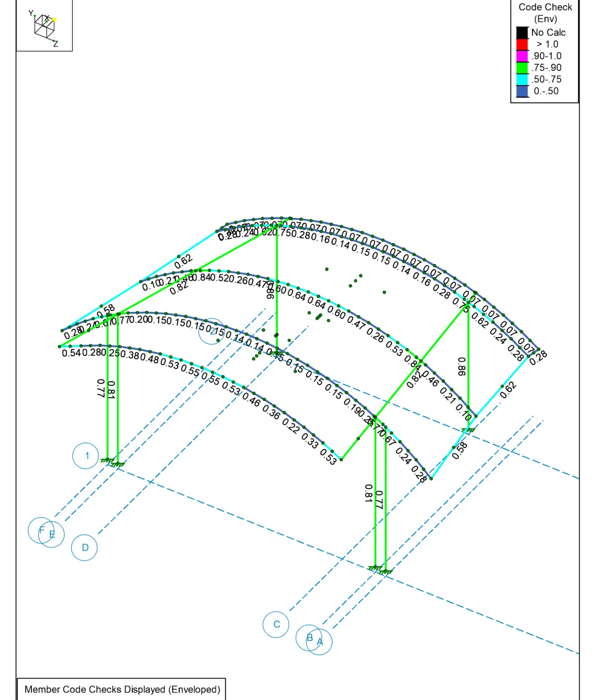The image size is (599, 700).
Task: Select the 0.48 member code check value
Action: coord(150,359)
